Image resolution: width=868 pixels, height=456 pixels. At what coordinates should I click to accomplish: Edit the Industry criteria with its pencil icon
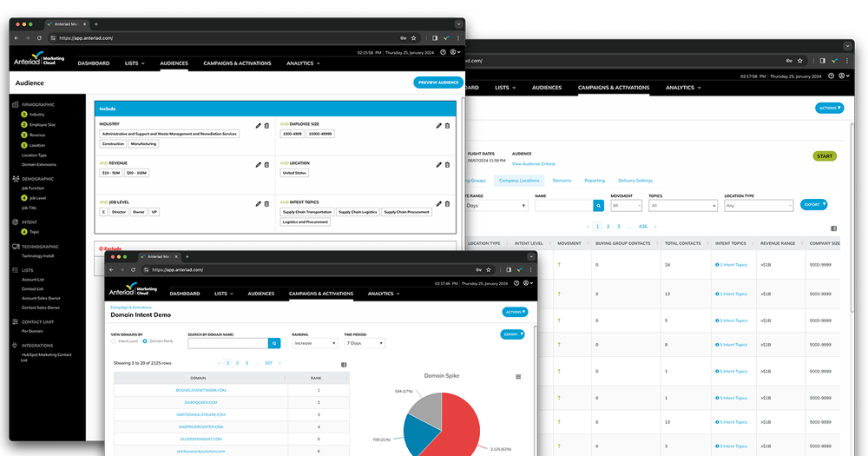258,126
